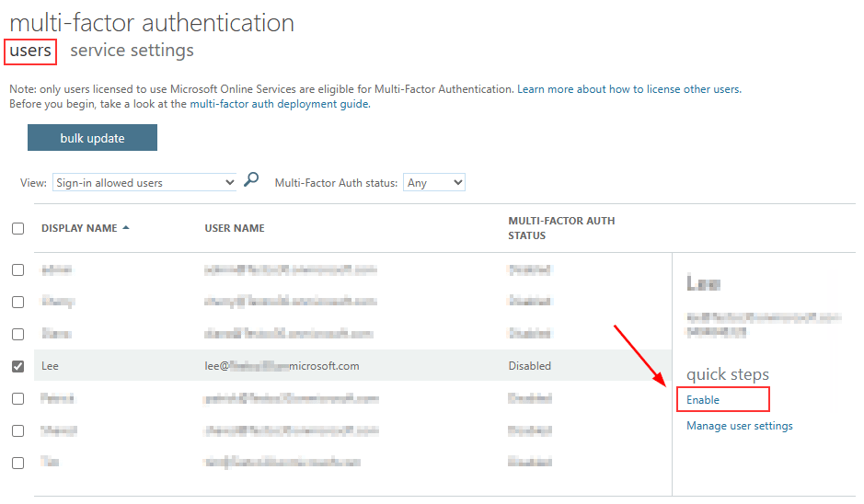Viewport: 864px width, 504px height.
Task: Open multi-factor auth deployment guide link
Action: pyautogui.click(x=279, y=104)
